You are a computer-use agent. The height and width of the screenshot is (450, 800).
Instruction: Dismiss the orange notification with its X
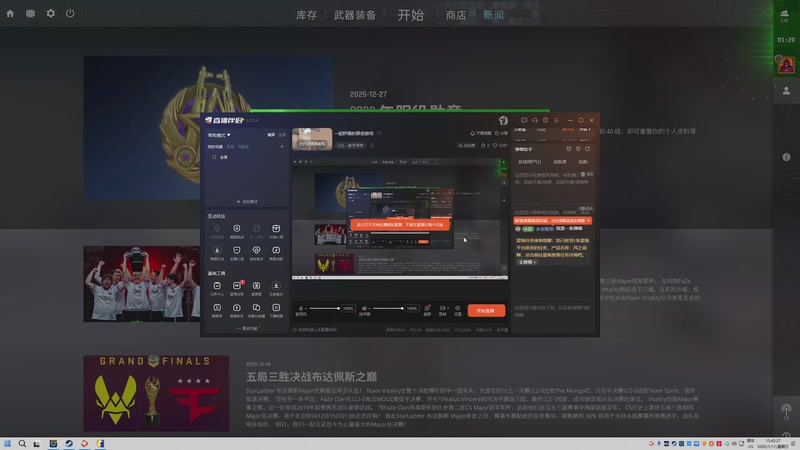click(588, 220)
